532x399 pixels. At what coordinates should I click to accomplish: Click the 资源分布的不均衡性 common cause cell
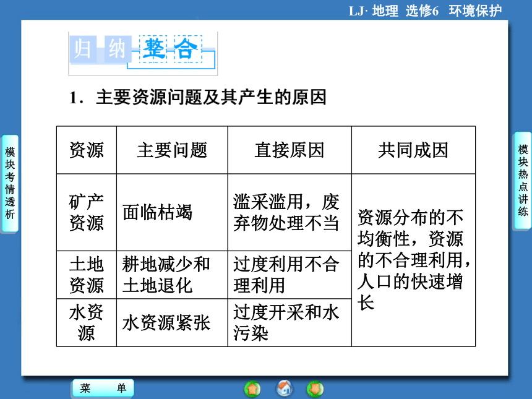click(x=414, y=260)
